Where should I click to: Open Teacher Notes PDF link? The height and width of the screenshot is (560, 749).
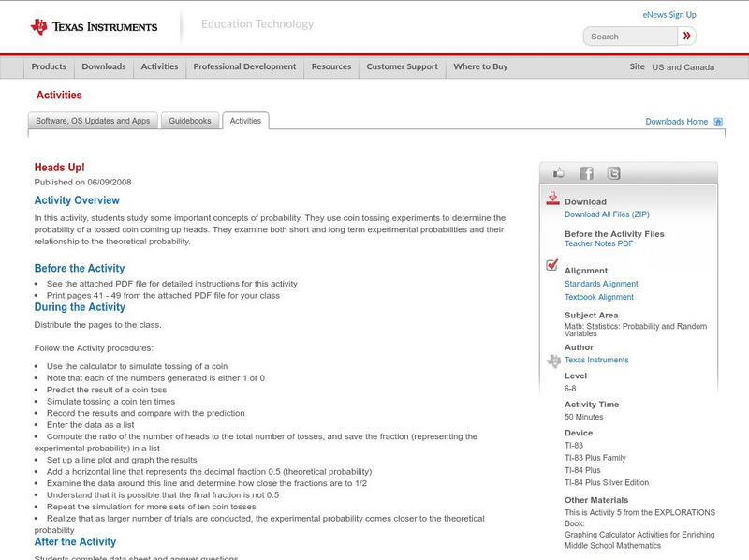(598, 243)
